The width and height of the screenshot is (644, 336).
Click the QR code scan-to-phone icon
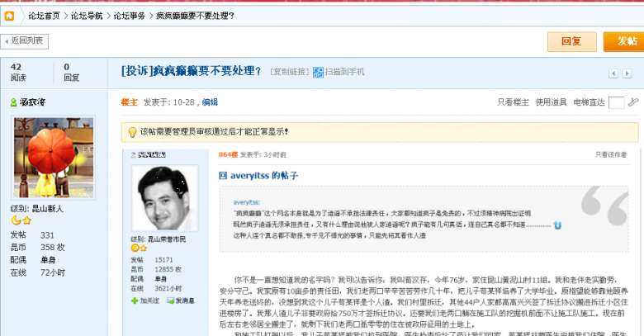[318, 72]
